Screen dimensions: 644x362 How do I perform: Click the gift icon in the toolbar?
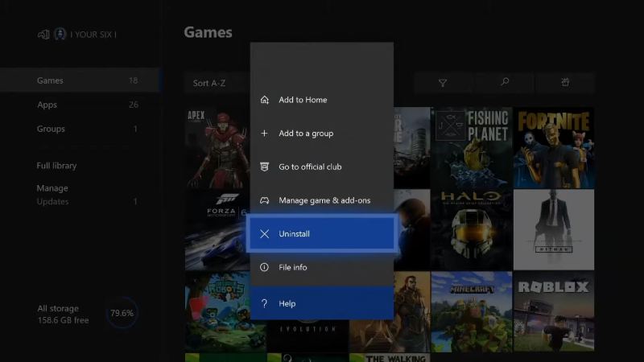565,83
